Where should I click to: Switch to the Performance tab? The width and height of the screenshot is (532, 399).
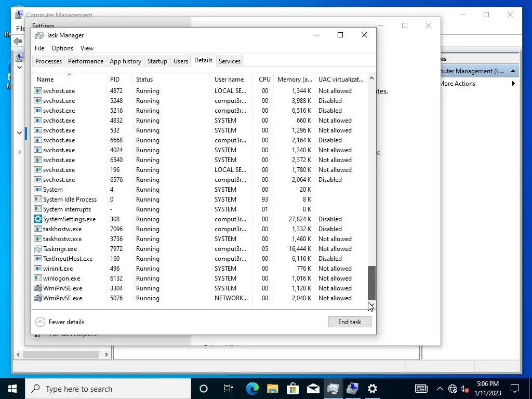pos(86,61)
